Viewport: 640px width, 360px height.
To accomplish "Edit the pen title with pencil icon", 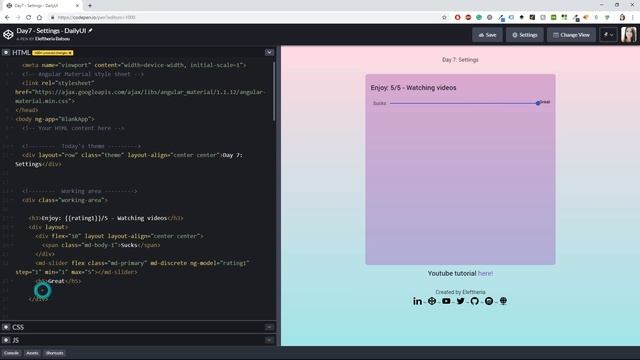I will tap(91, 31).
